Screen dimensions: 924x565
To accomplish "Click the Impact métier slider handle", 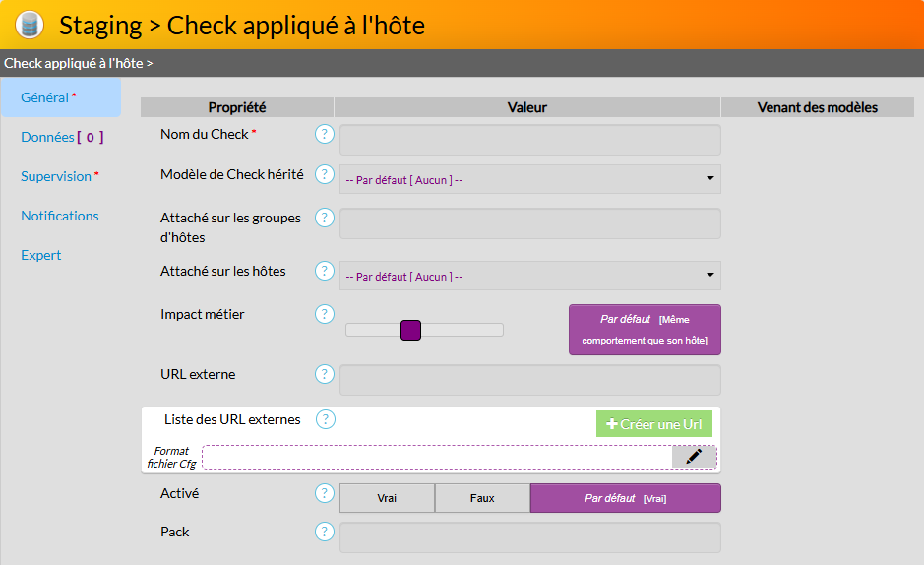I will click(x=411, y=331).
